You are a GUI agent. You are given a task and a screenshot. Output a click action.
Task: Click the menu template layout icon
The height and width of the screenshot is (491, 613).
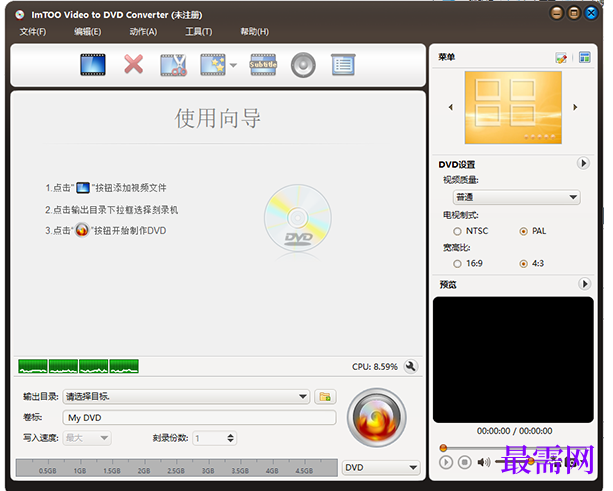(584, 57)
